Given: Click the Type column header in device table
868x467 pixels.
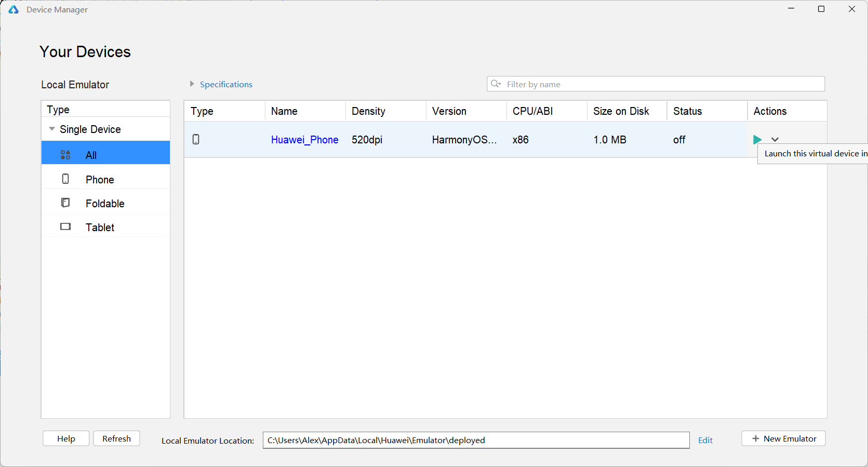Looking at the screenshot, I should (225, 111).
